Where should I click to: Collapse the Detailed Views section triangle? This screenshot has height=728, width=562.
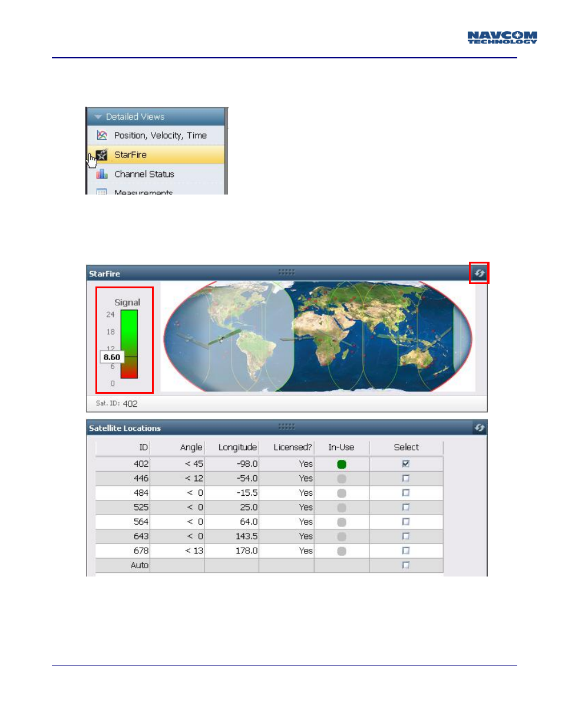click(x=98, y=117)
